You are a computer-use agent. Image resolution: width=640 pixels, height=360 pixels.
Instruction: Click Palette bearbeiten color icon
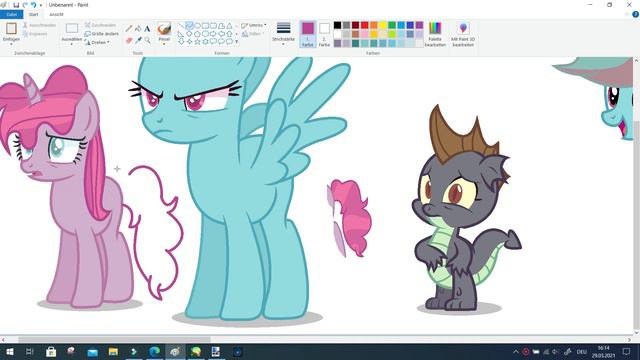(435, 28)
